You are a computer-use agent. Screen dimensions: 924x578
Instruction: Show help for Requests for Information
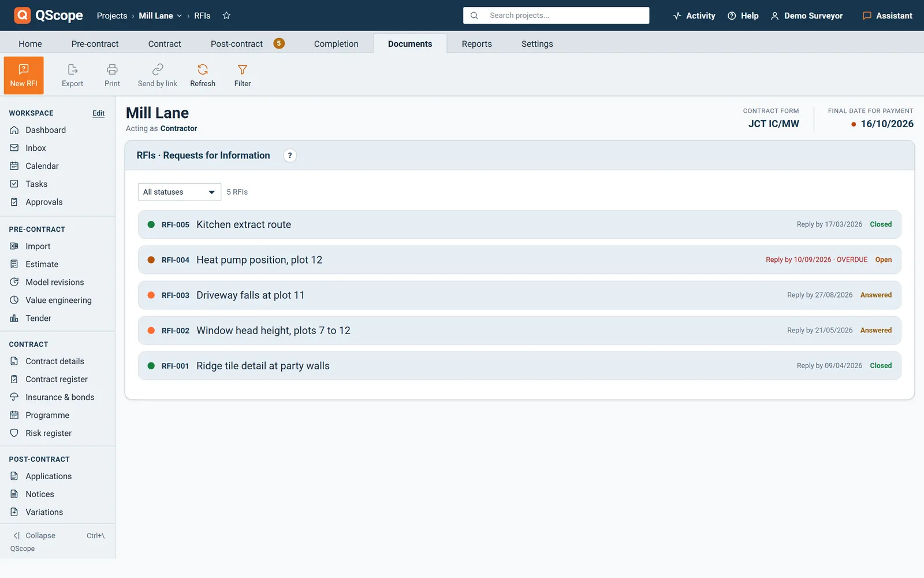[x=290, y=155]
